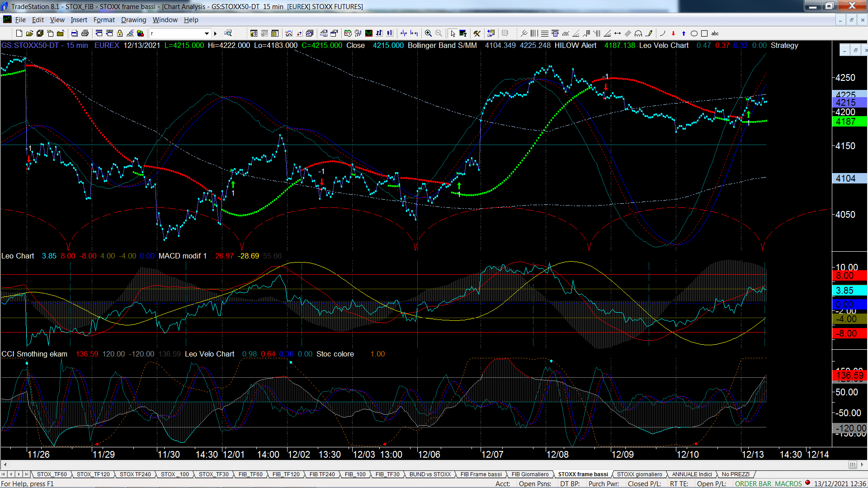The width and height of the screenshot is (868, 488).
Task: Click the Open folder toolbar icon
Action: [x=29, y=33]
